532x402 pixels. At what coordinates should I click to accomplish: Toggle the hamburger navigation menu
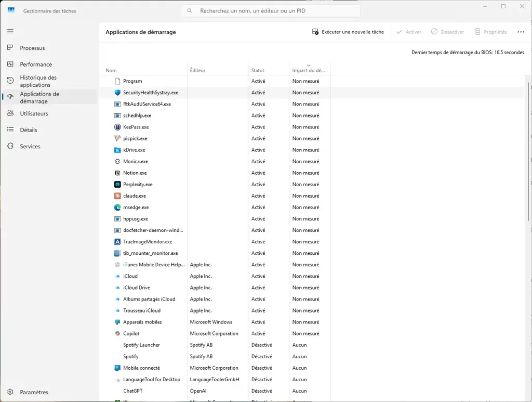10,31
